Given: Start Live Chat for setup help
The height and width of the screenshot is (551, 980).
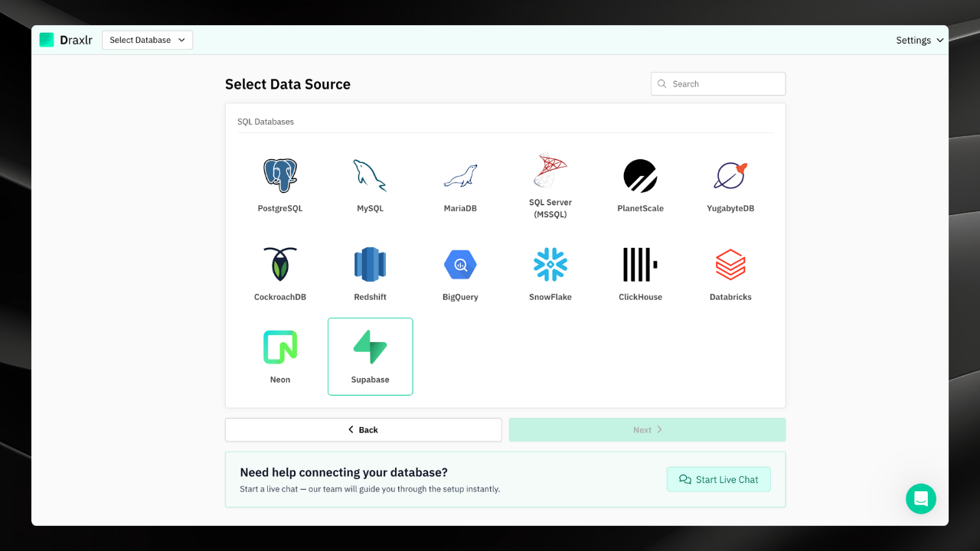Looking at the screenshot, I should tap(718, 480).
